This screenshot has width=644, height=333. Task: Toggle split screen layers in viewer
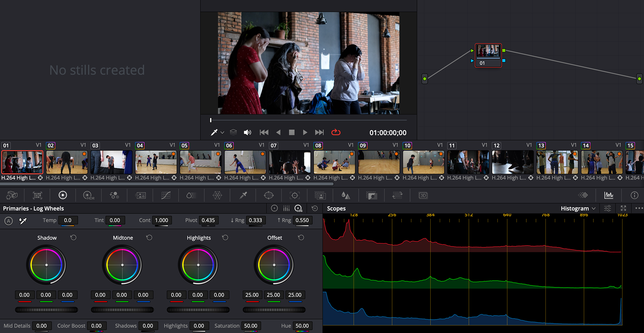coord(233,132)
